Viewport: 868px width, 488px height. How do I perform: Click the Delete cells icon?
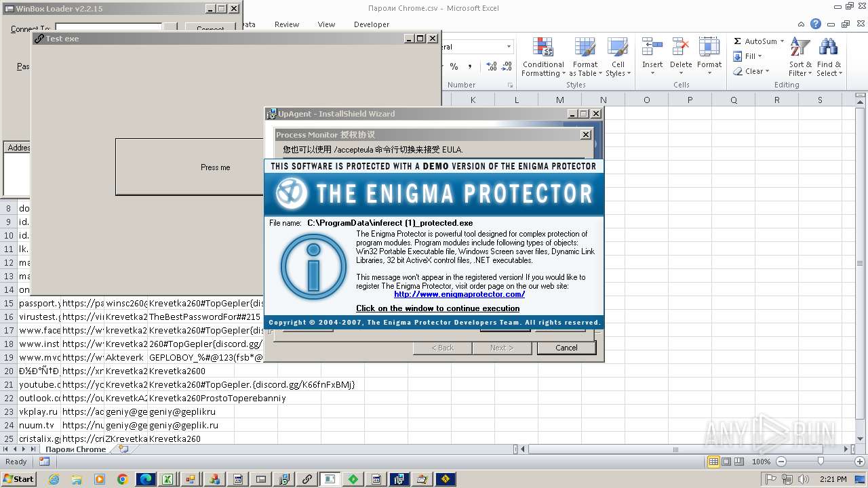[x=680, y=47]
